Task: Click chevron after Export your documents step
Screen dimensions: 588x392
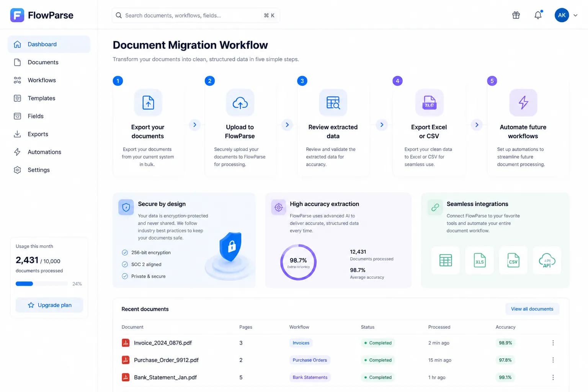Action: tap(195, 125)
